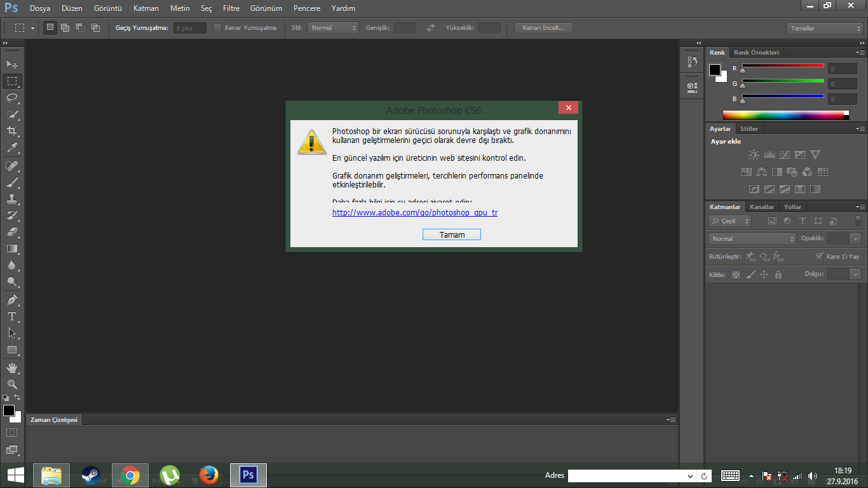This screenshot has width=868, height=488.
Task: Open the Katman menu
Action: pyautogui.click(x=146, y=8)
